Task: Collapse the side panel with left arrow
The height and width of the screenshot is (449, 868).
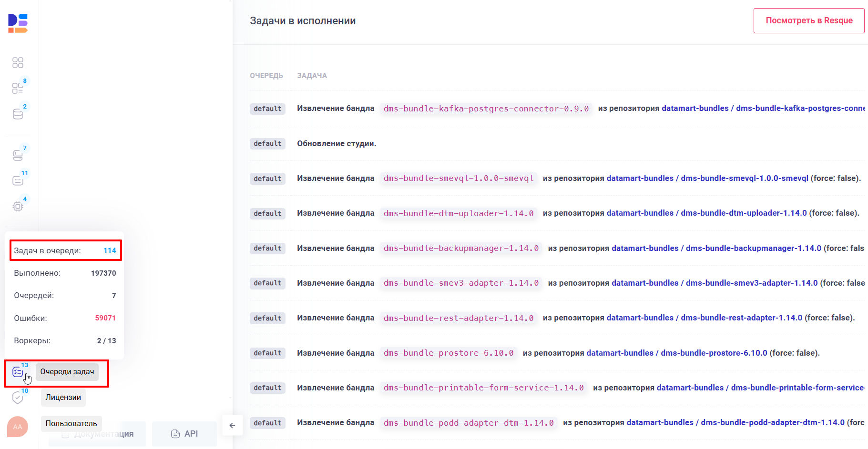Action: tap(232, 425)
